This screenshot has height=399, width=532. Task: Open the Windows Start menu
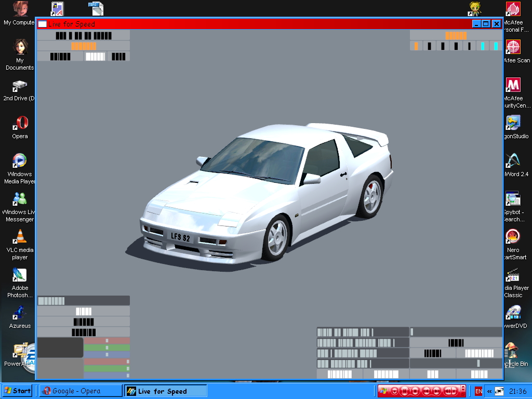17,391
